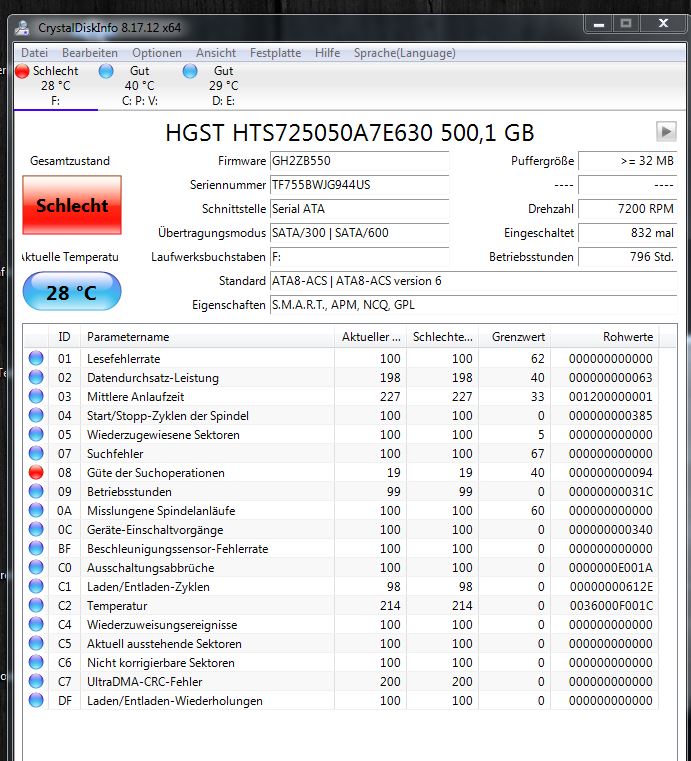Open the Festplatte menu
The image size is (691, 761).
pos(275,53)
